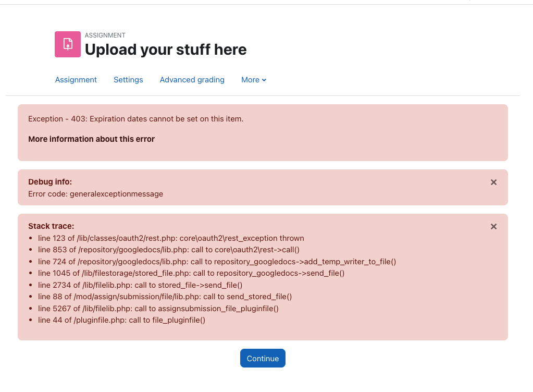The height and width of the screenshot is (392, 533).
Task: Click the line 1045 stored_file.php entry
Action: click(191, 273)
